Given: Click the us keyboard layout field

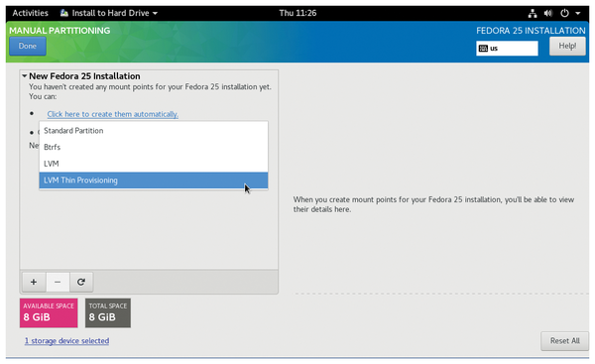Looking at the screenshot, I should click(507, 49).
